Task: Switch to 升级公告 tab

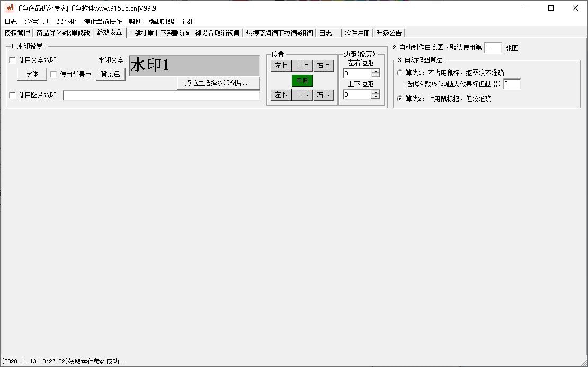Action: tap(389, 33)
